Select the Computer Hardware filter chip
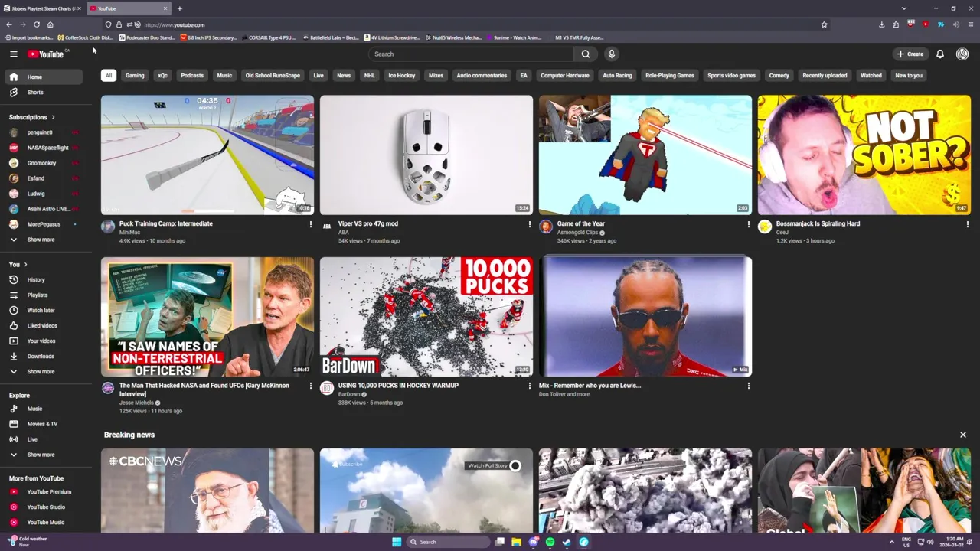980x551 pixels. pos(565,75)
